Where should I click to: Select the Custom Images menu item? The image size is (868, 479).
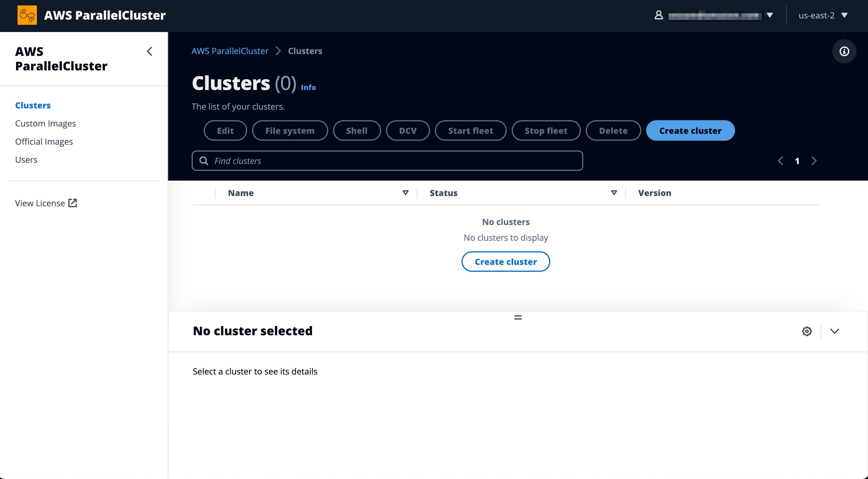(x=46, y=123)
